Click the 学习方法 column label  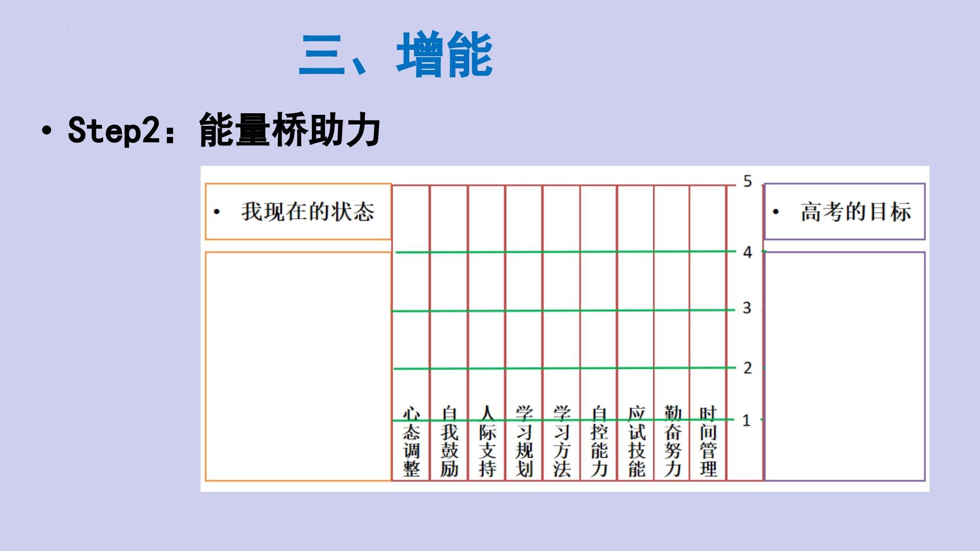(561, 442)
